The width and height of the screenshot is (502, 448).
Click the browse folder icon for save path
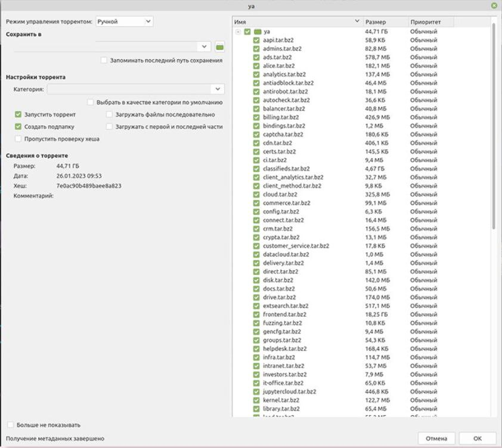click(219, 47)
